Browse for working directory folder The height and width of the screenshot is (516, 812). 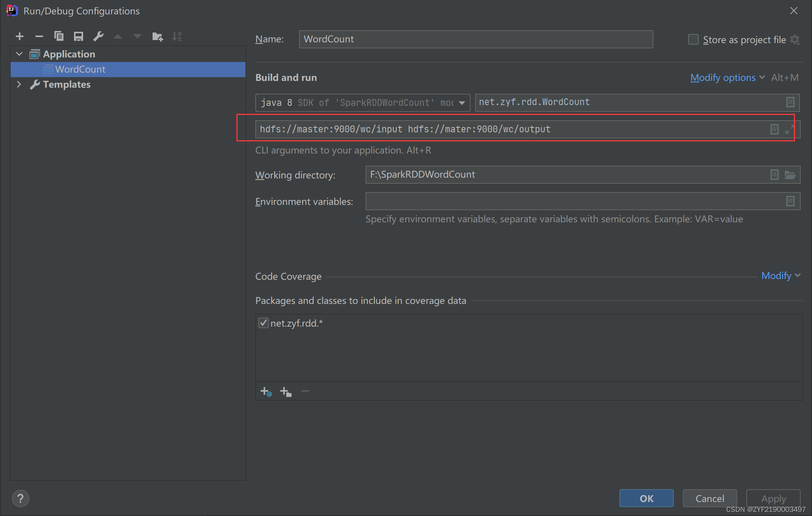click(x=790, y=175)
